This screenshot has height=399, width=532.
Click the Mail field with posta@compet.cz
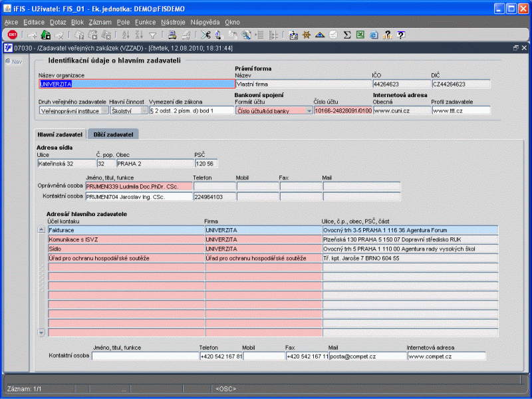pyautogui.click(x=368, y=356)
